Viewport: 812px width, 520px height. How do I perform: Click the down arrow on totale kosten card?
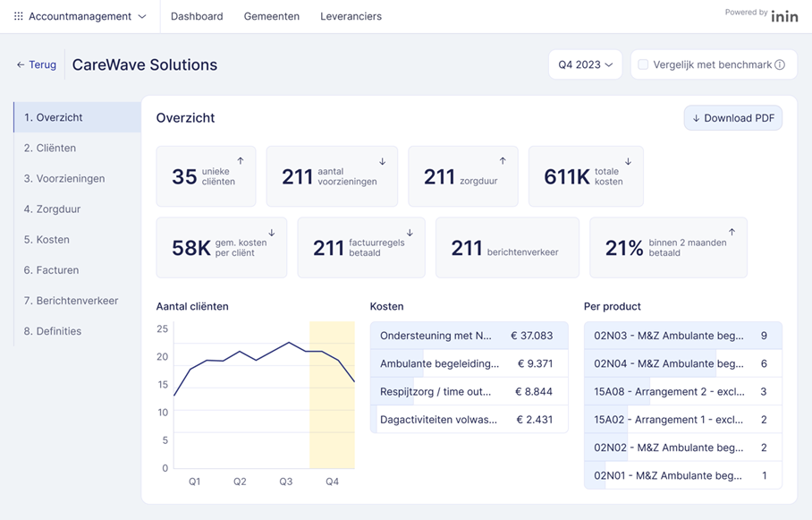[x=628, y=162]
